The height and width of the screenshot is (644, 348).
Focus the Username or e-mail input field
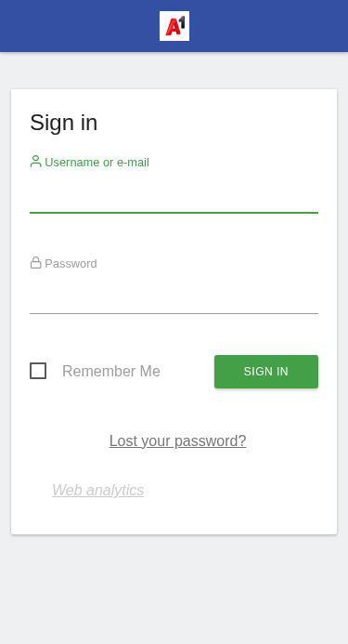[x=174, y=198]
